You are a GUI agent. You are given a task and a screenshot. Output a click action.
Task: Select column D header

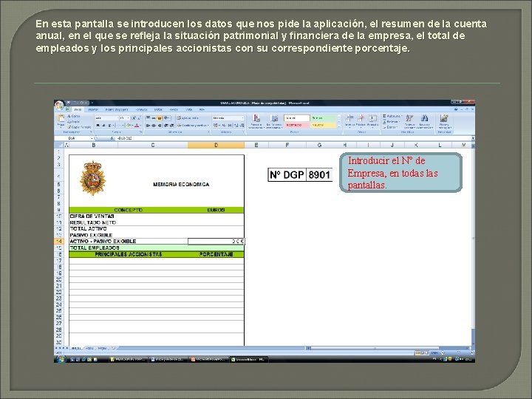click(x=216, y=146)
